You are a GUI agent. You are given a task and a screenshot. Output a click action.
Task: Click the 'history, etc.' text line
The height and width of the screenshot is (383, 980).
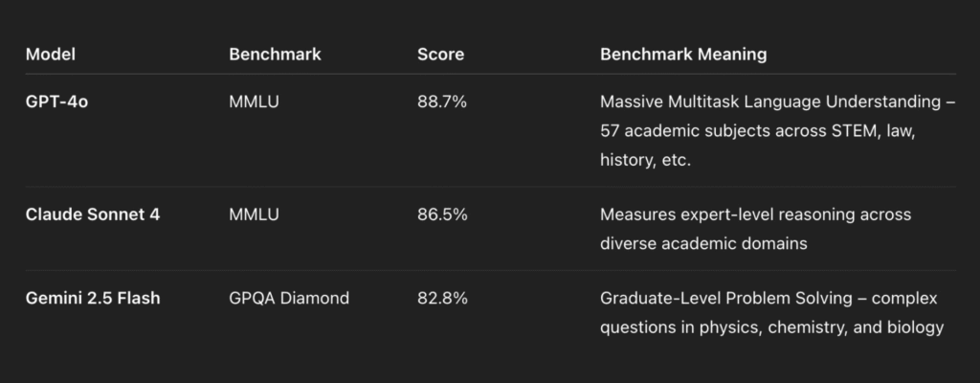click(x=645, y=160)
